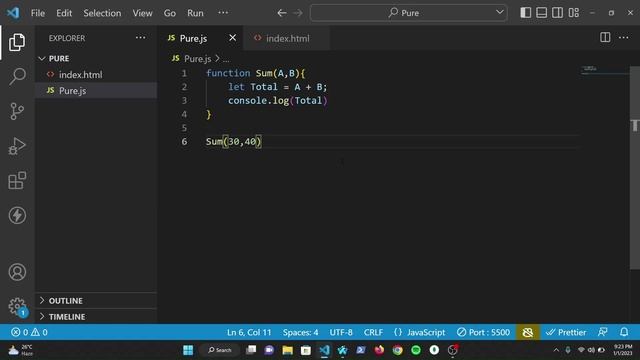Click the editor minimap preview
640x360 pixels.
(x=605, y=70)
